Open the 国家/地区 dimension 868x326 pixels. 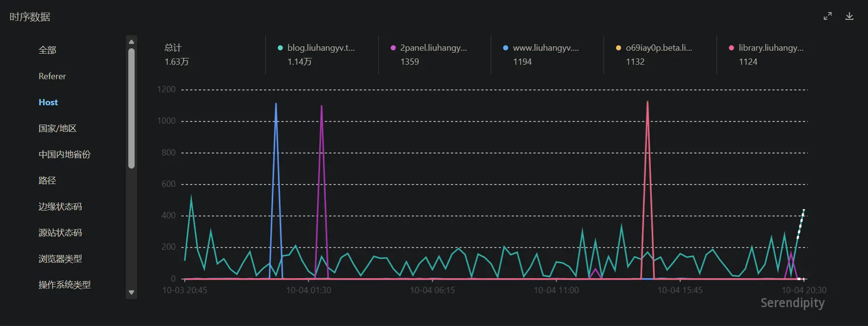coord(57,128)
